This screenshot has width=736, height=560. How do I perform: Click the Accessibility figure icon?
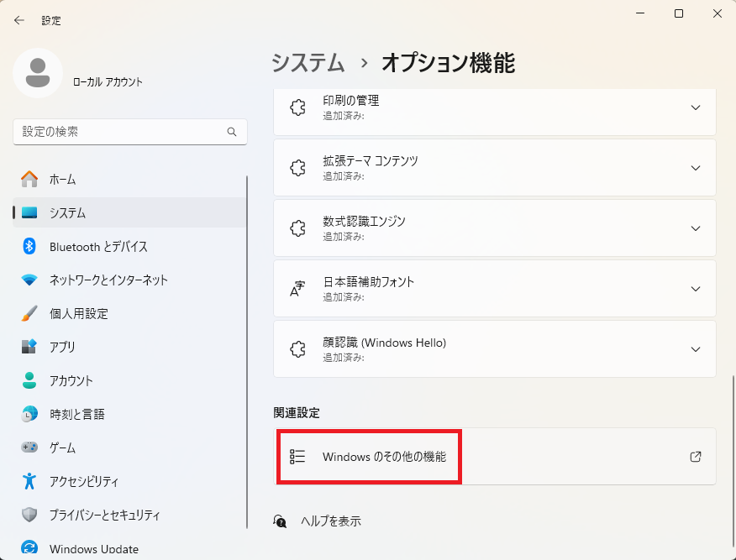pyautogui.click(x=29, y=481)
